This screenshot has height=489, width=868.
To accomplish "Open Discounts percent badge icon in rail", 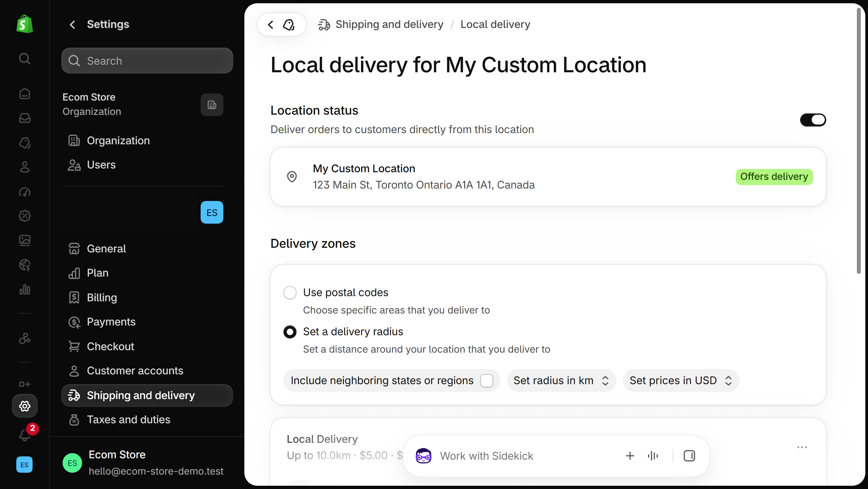I will pyautogui.click(x=25, y=216).
